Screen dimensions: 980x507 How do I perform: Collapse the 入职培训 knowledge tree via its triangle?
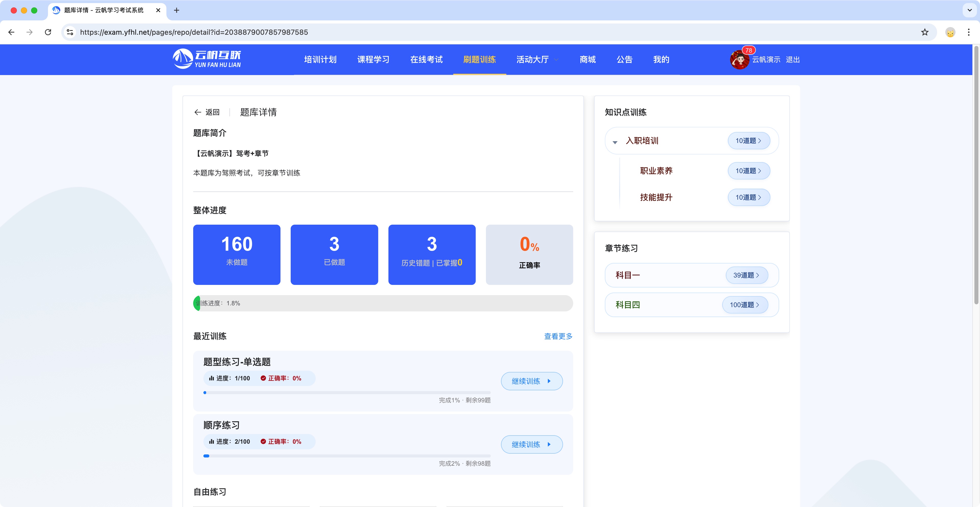[x=615, y=141]
